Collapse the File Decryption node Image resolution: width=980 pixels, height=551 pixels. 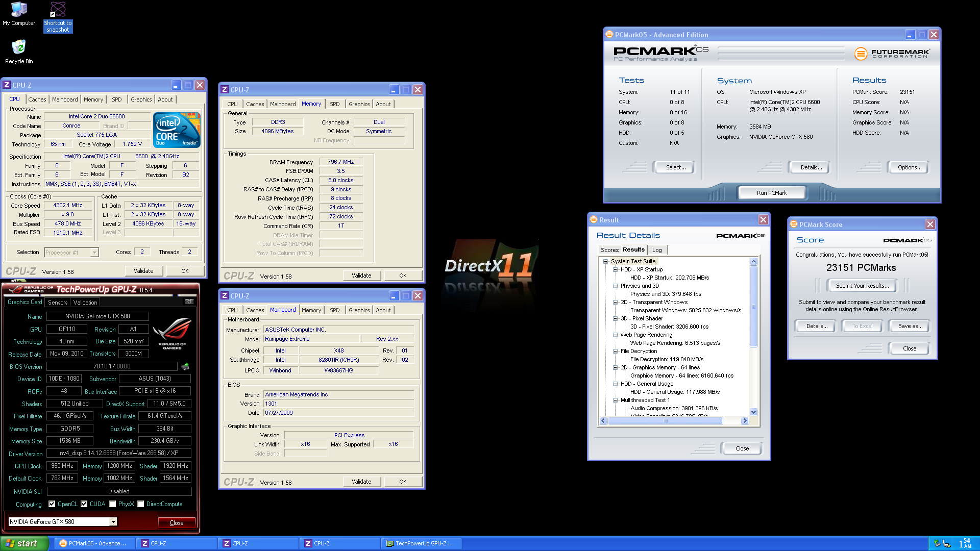616,351
